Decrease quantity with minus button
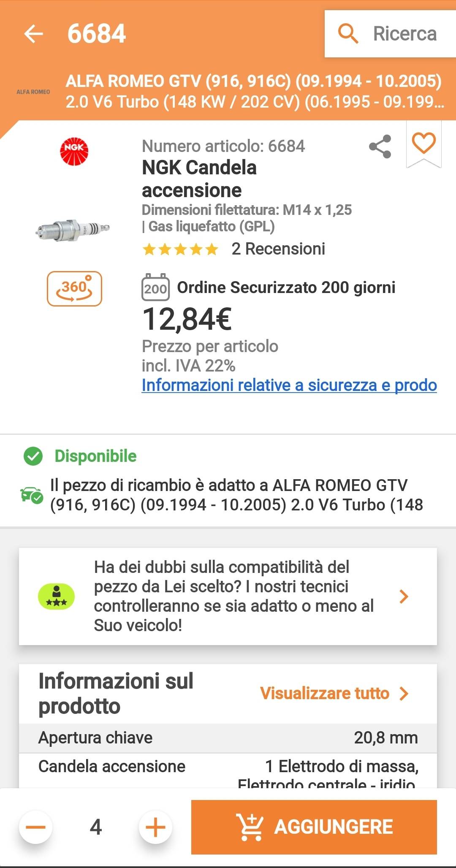Image resolution: width=456 pixels, height=868 pixels. (36, 827)
